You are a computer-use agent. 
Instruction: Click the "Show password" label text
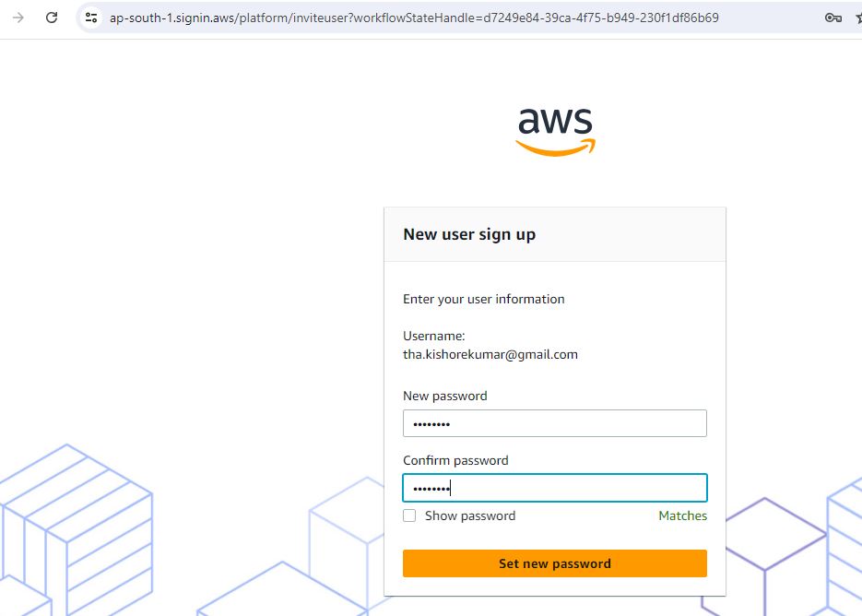[x=469, y=515]
